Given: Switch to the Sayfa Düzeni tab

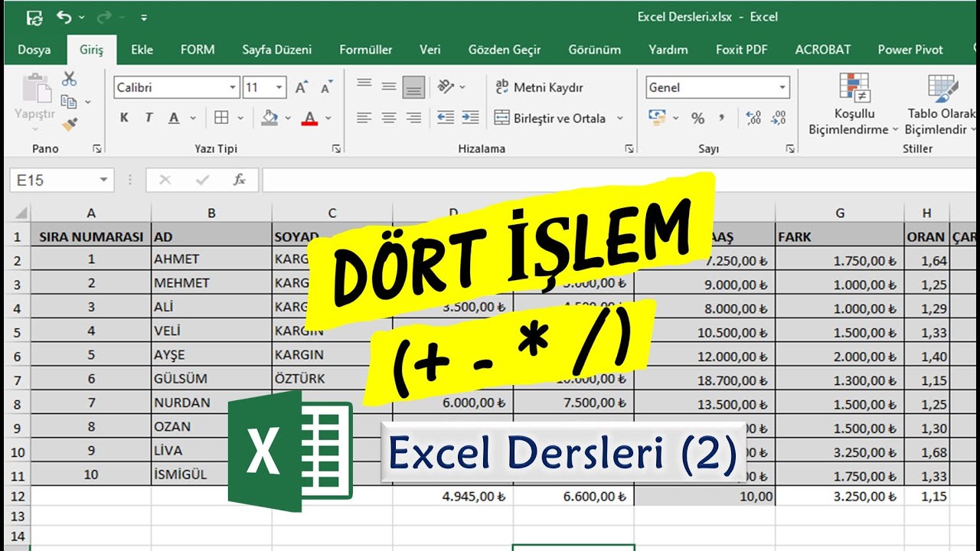Looking at the screenshot, I should 277,50.
